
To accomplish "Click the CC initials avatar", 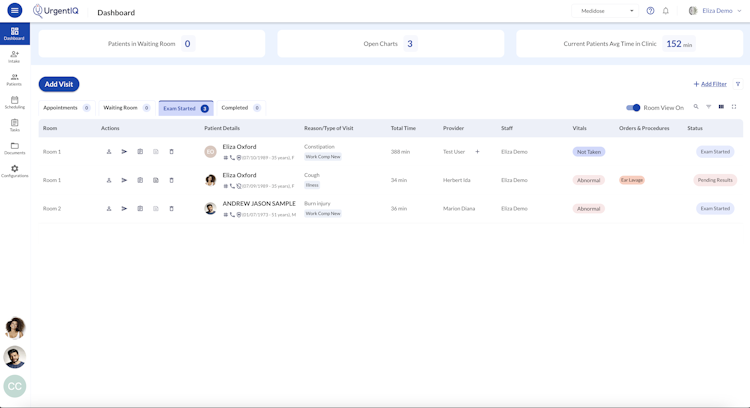I will [15, 386].
